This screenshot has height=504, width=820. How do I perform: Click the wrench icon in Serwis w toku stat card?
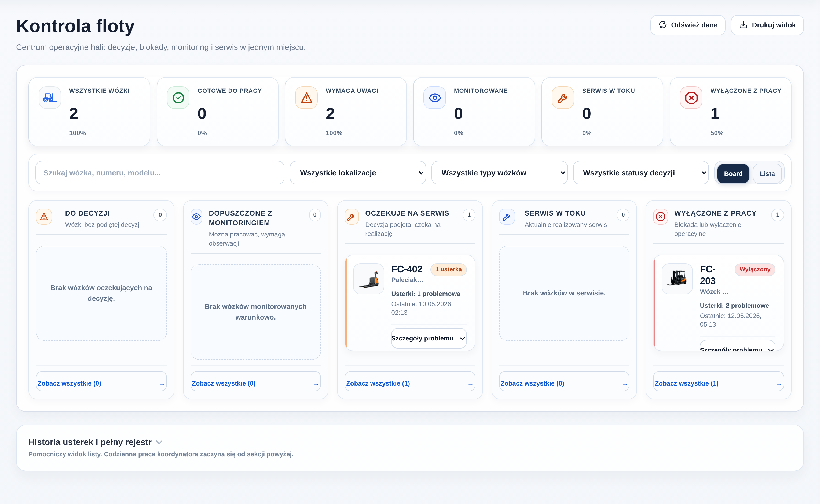(563, 98)
